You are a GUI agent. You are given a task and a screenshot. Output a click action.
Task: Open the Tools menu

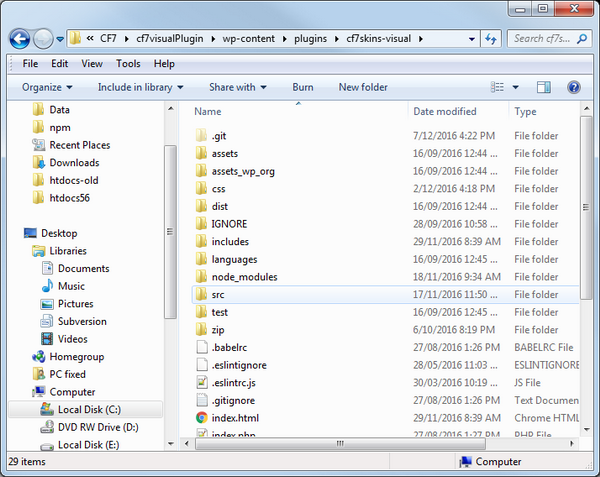128,64
